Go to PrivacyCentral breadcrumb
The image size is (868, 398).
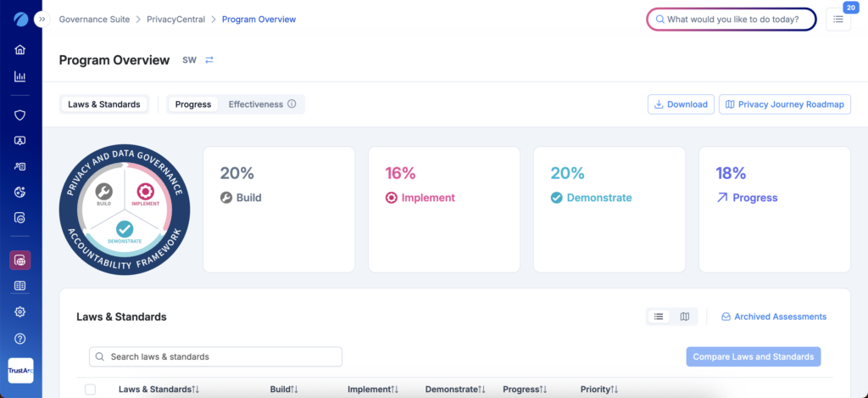point(175,20)
